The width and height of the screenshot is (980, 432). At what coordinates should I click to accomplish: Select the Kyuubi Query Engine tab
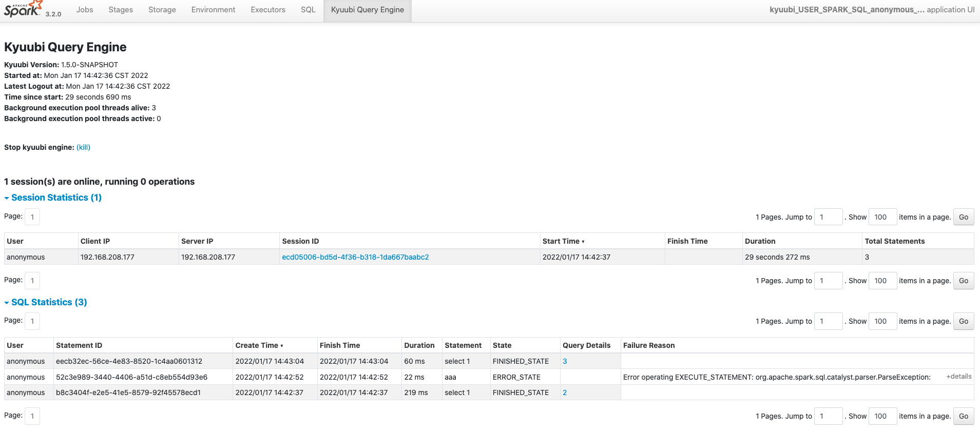(368, 10)
